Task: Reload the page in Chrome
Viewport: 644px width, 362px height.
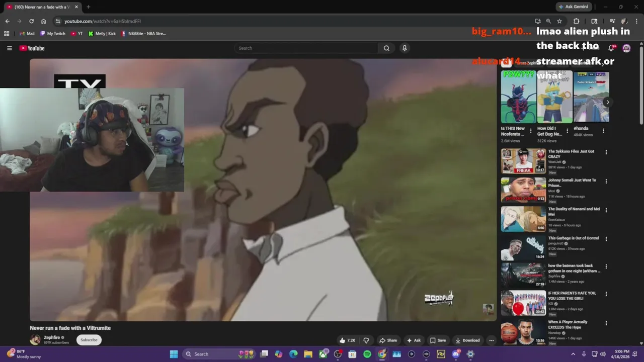Action: (31, 21)
